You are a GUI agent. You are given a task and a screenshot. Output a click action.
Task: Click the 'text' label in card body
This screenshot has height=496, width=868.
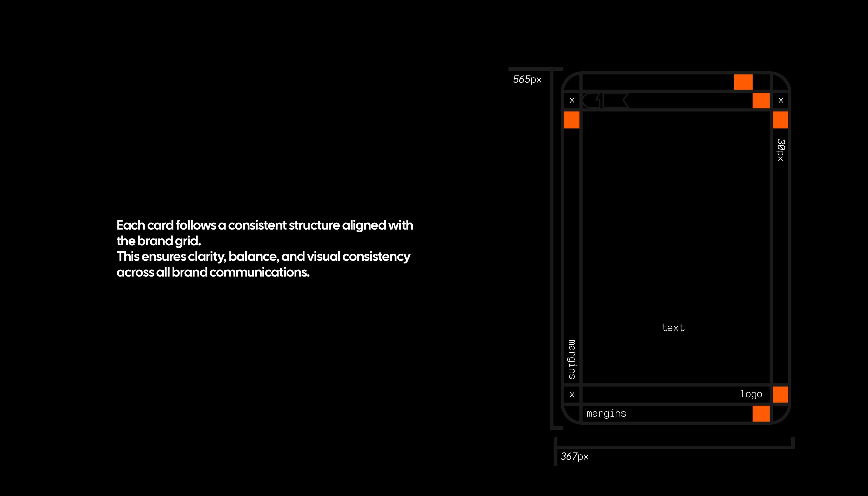tap(673, 328)
